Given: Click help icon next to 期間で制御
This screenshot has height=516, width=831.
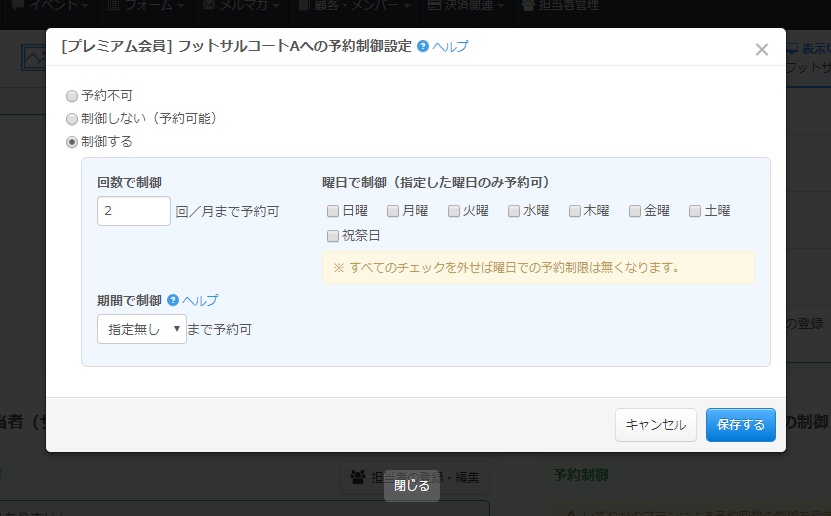Looking at the screenshot, I should [173, 300].
